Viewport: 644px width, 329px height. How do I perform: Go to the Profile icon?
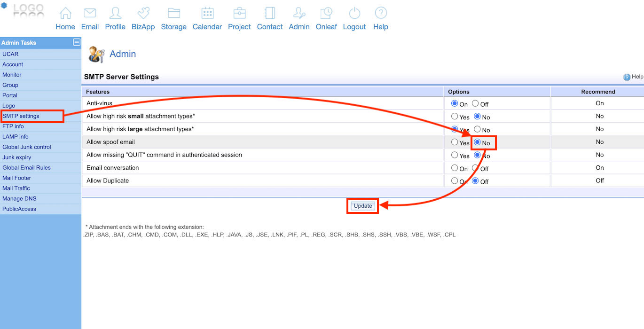(x=115, y=14)
